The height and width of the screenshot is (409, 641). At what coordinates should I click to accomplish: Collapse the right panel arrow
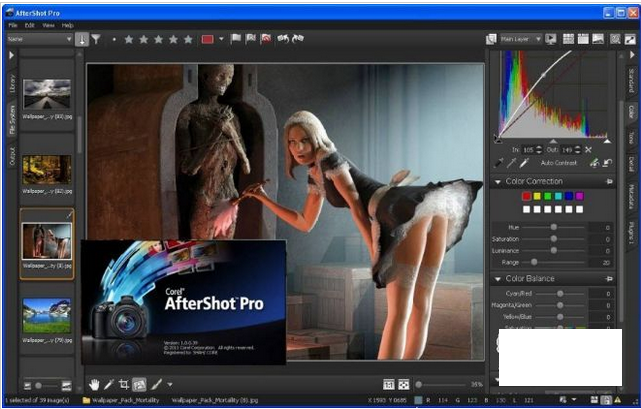tap(632, 55)
